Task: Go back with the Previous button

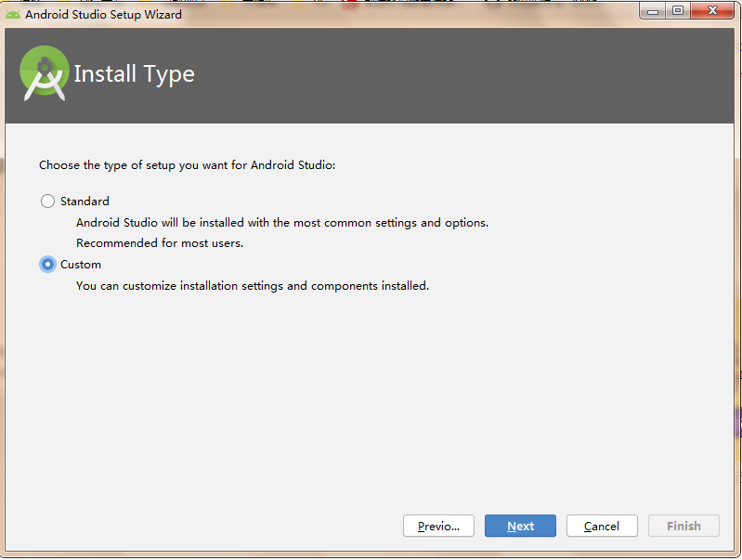Action: [438, 526]
